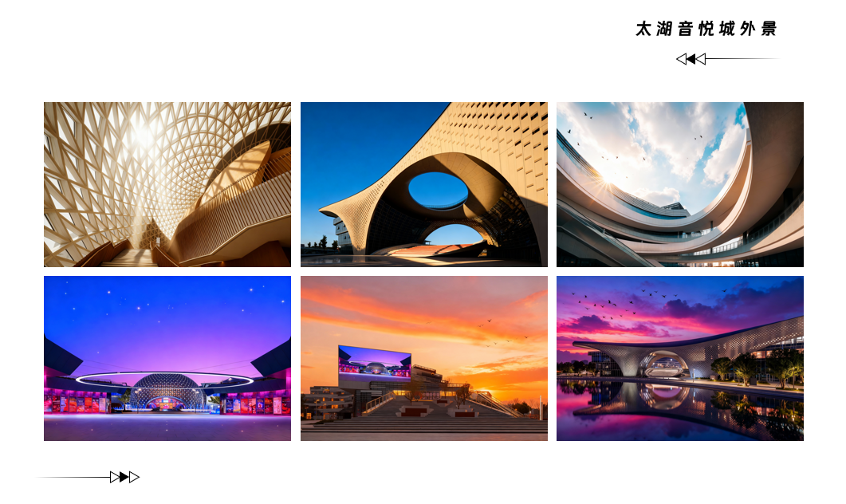Screen dimensions: 846x504
Task: Select the title text 太湖音悦城外景
Action: click(x=706, y=29)
